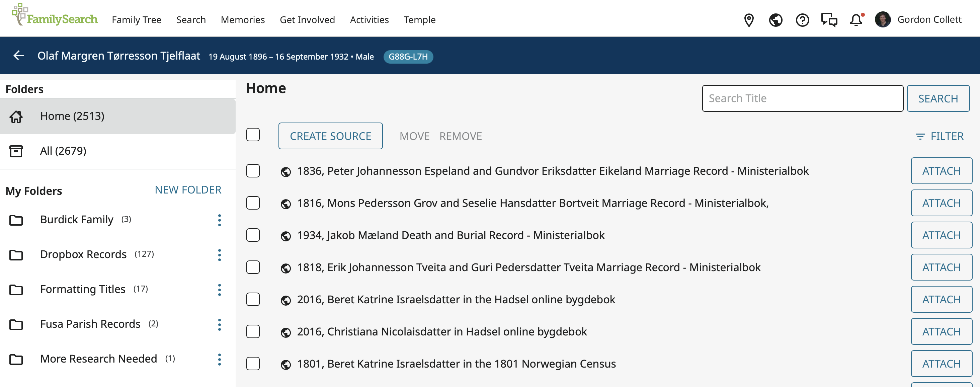Click into the Search Title field
This screenshot has height=387, width=980.
coord(803,98)
